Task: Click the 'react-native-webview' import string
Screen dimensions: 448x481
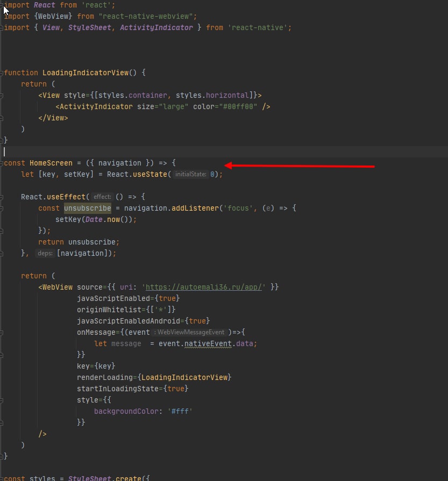Action: (146, 16)
